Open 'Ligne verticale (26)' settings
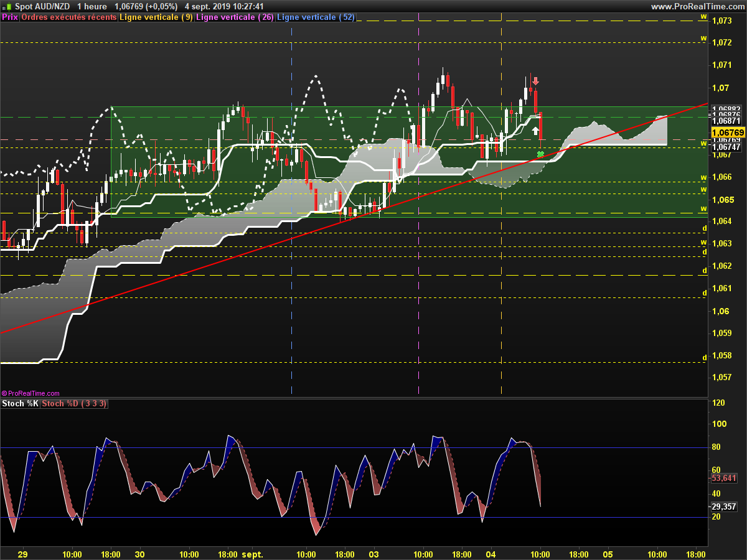The width and height of the screenshot is (747, 560). click(235, 17)
